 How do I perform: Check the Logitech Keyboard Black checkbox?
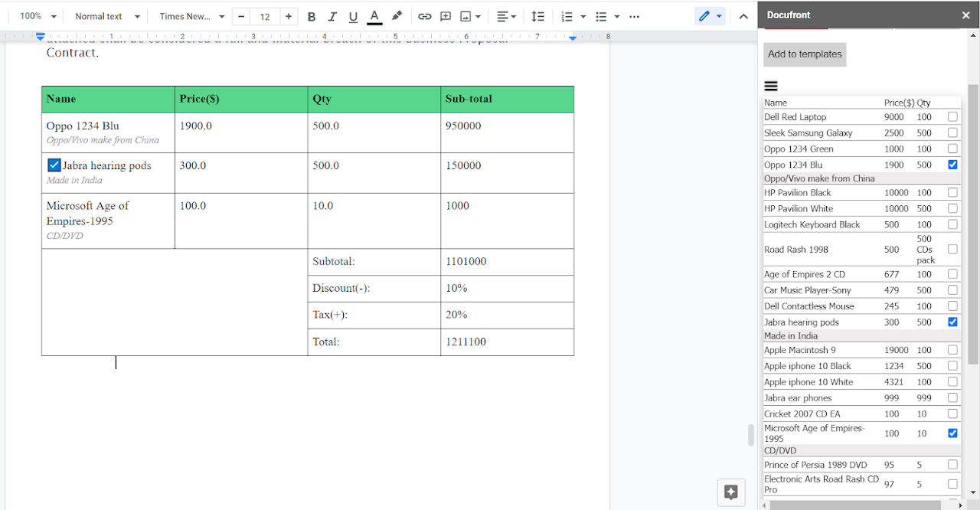952,224
